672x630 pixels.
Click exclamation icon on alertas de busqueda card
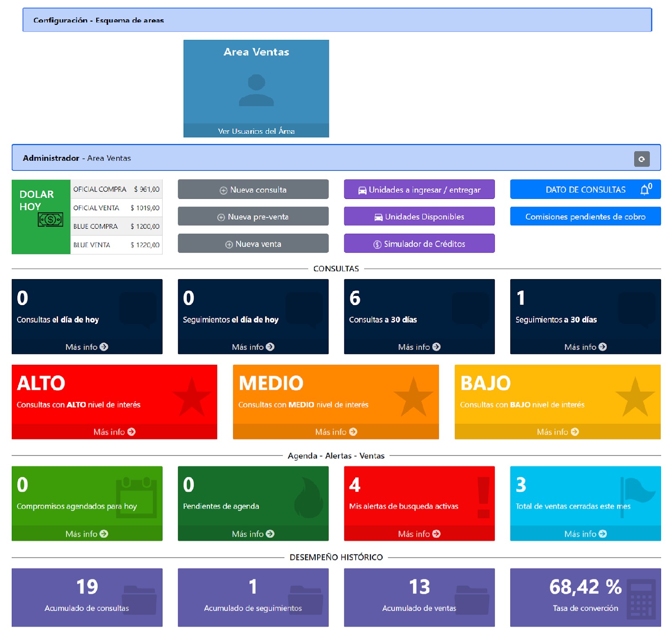(x=483, y=497)
